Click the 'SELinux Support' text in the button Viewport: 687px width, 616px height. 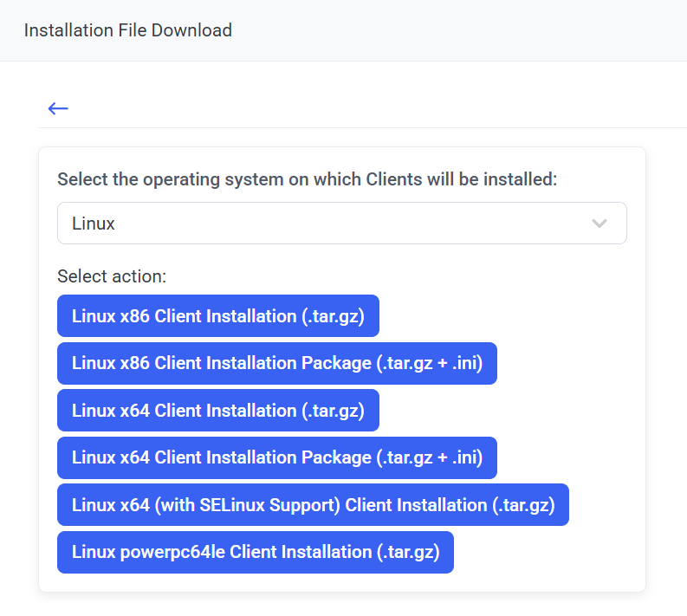279,505
